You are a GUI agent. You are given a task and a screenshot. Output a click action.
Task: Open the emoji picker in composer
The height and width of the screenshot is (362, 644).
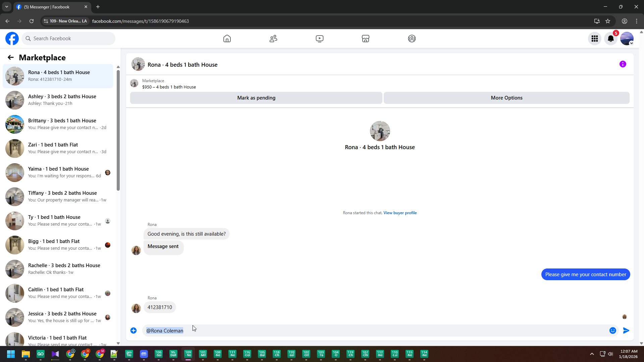click(613, 330)
